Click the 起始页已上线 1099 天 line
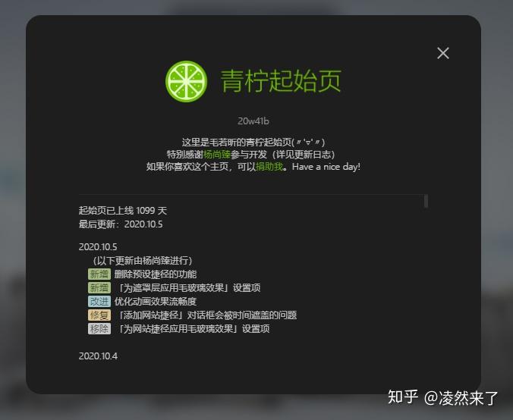The image size is (513, 420). click(x=123, y=211)
